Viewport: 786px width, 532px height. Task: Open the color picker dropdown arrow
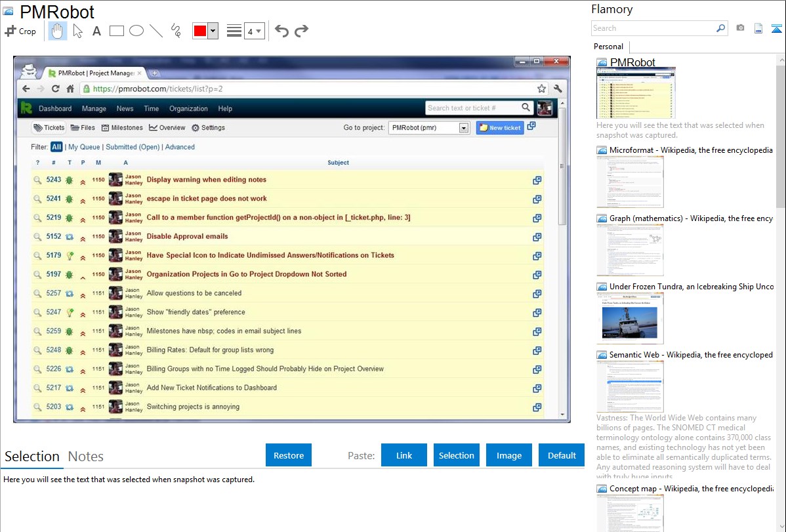coord(213,31)
